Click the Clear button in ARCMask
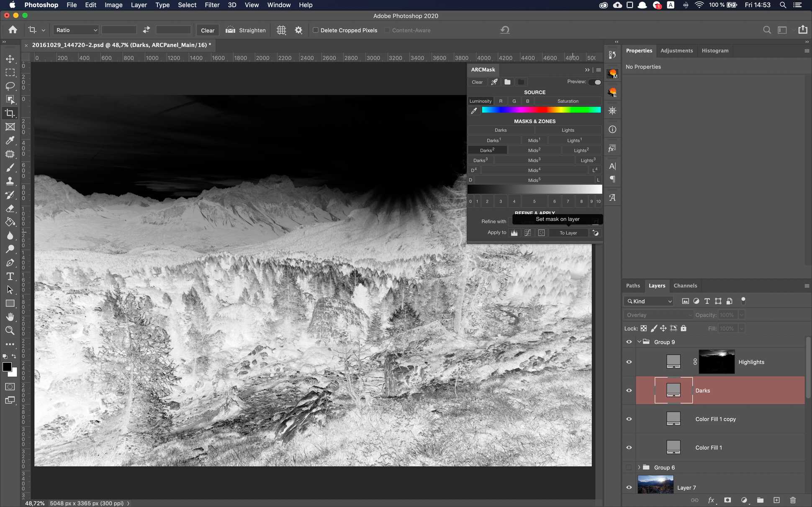The height and width of the screenshot is (507, 812). pos(477,82)
